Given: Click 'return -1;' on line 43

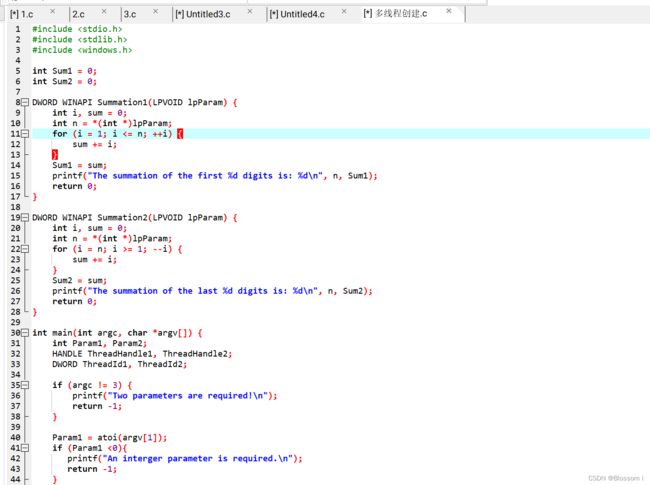Looking at the screenshot, I should [92, 469].
